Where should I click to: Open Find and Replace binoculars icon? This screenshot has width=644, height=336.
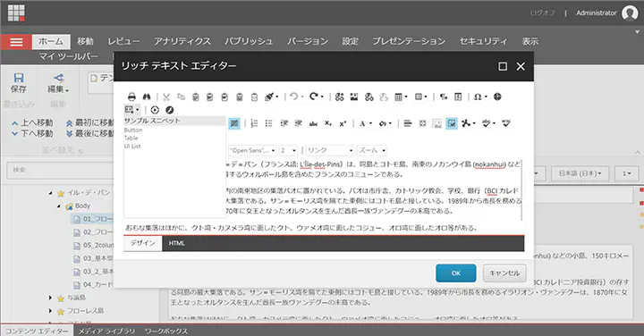coord(147,97)
